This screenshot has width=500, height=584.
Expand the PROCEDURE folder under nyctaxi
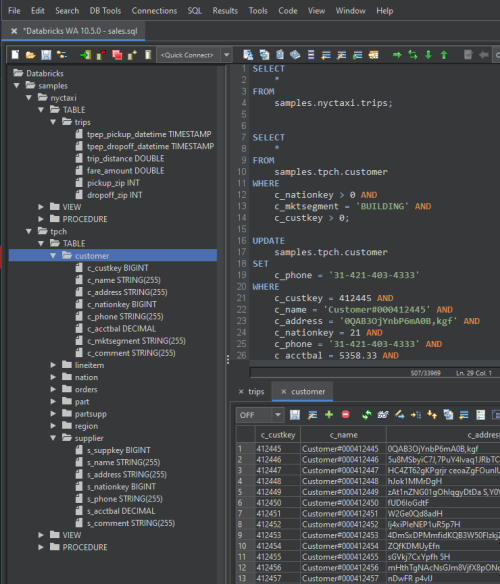(x=41, y=219)
